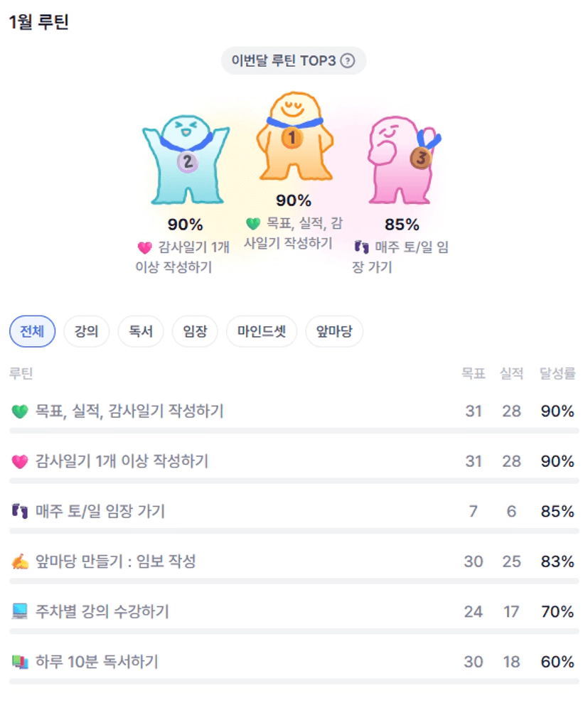This screenshot has height=705, width=588.
Task: Click the laptop icon beside 주차별 강의 수강하기
Action: pyautogui.click(x=20, y=612)
